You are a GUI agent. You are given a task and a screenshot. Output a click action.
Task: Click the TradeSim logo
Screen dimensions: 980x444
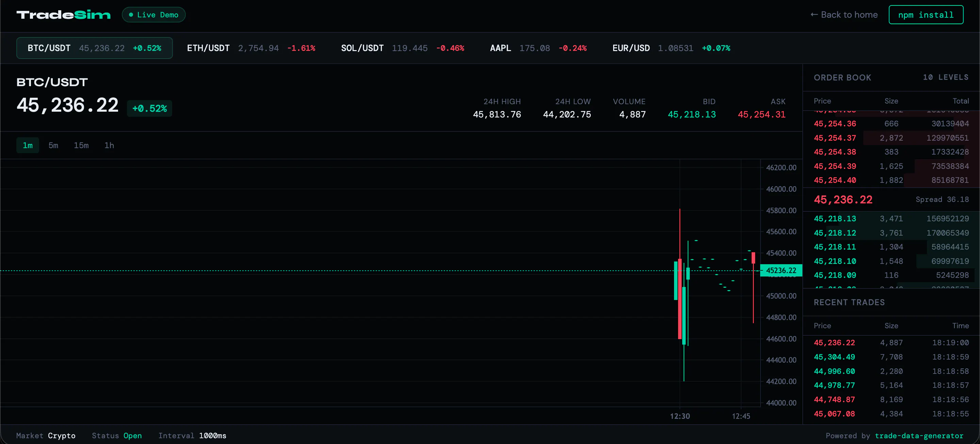(x=64, y=15)
